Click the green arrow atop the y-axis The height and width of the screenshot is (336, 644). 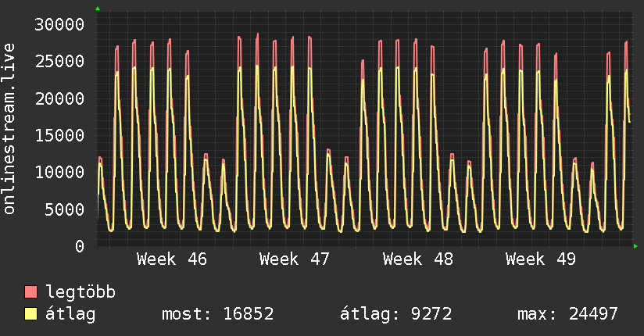click(98, 9)
